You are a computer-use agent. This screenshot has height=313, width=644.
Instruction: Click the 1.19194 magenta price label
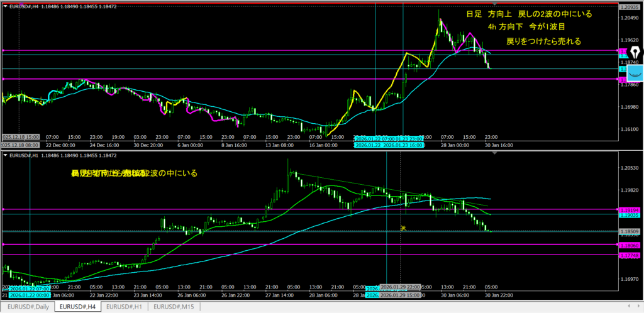coord(629,209)
